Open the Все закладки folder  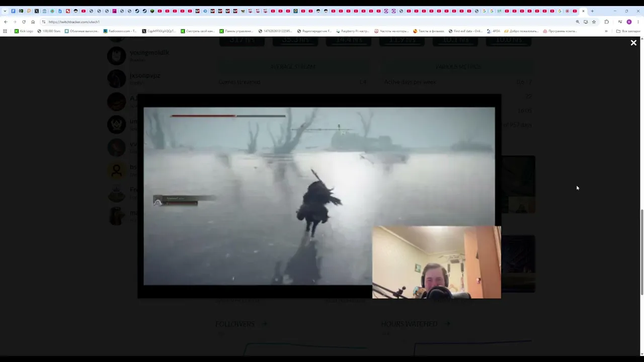tap(628, 31)
